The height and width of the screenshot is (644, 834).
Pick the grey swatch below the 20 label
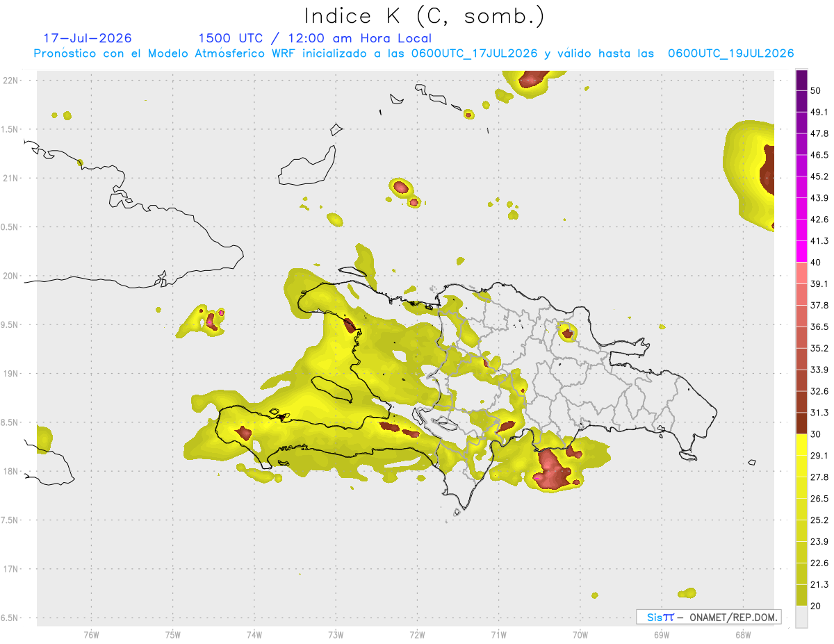coord(802,617)
